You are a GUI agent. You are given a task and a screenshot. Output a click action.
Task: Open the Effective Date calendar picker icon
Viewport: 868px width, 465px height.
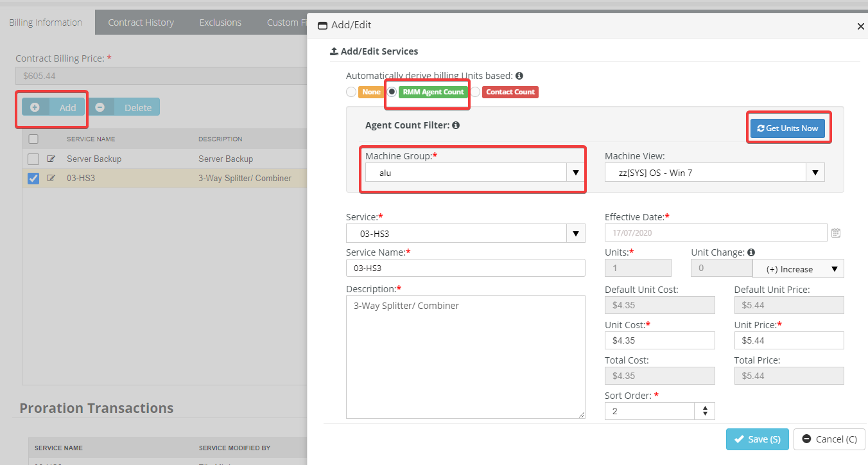[836, 233]
